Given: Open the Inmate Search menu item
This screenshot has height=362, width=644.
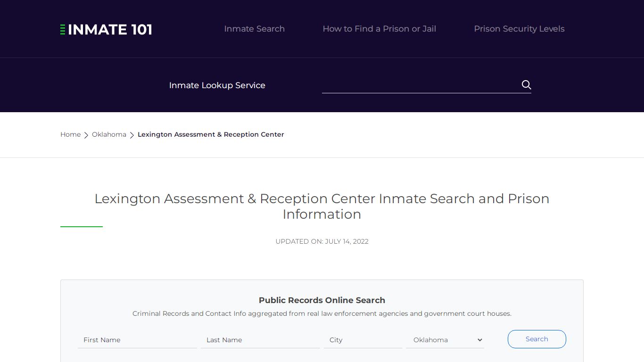Looking at the screenshot, I should pos(254,29).
